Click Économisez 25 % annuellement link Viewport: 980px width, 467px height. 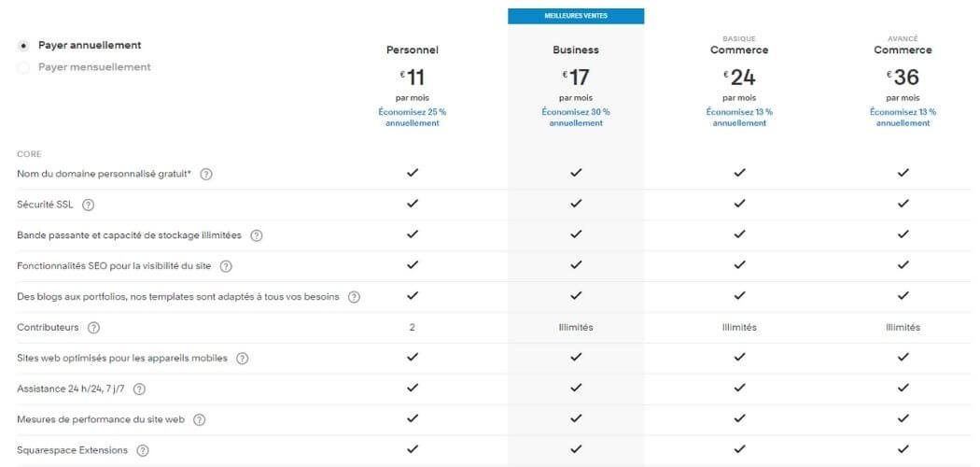pos(412,118)
